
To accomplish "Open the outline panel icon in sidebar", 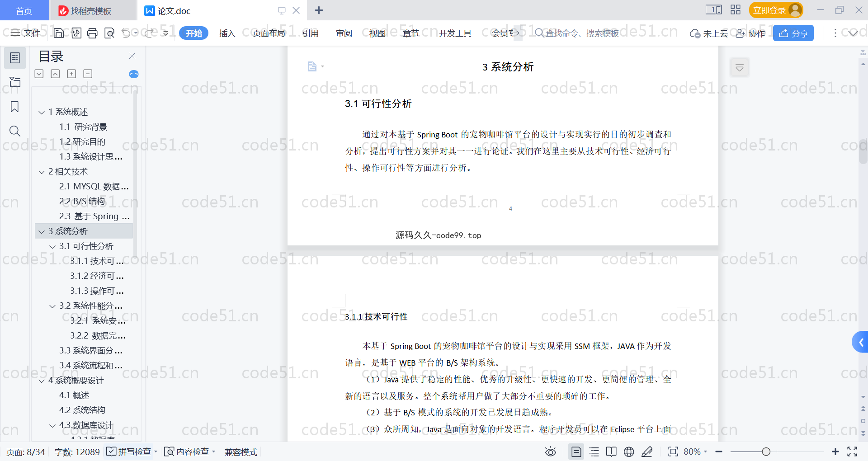I will pyautogui.click(x=15, y=58).
